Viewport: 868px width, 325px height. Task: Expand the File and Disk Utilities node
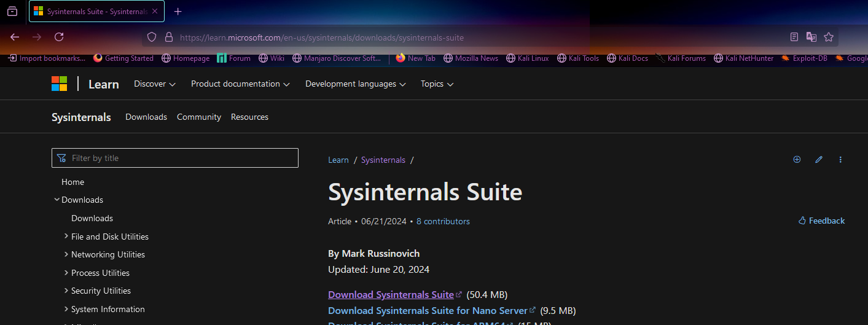point(66,237)
